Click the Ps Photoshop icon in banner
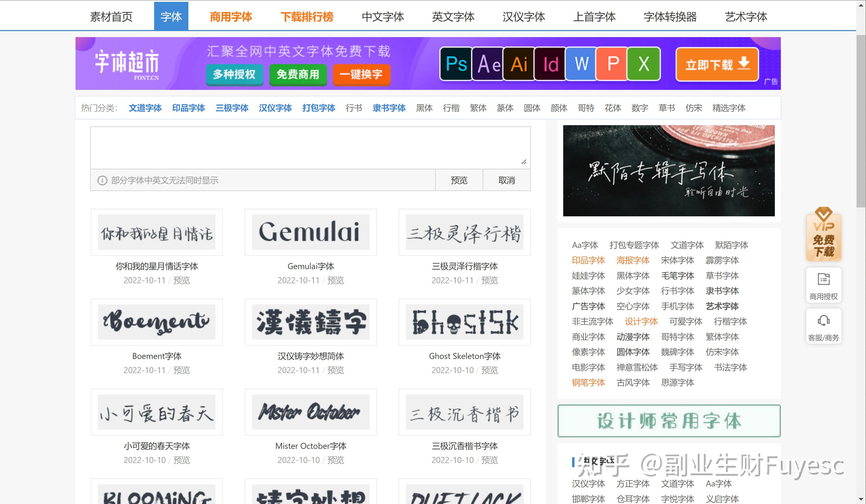 456,64
